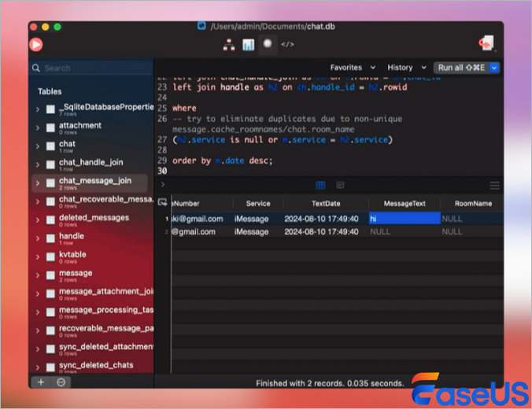This screenshot has height=409, width=532.
Task: Select the SQL query editor circle icon
Action: 268,44
